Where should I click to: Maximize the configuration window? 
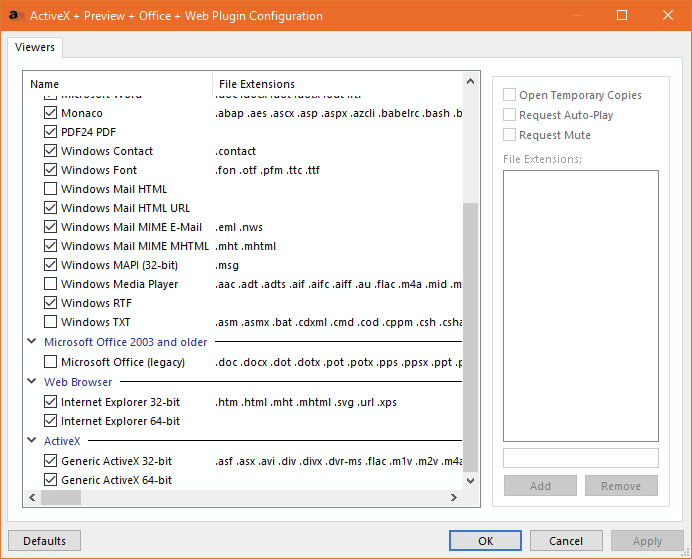[622, 15]
